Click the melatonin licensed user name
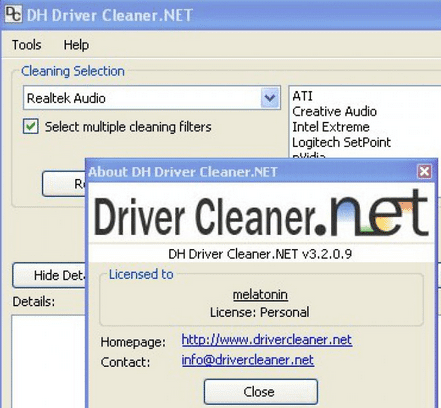The image size is (441, 408). (260, 295)
